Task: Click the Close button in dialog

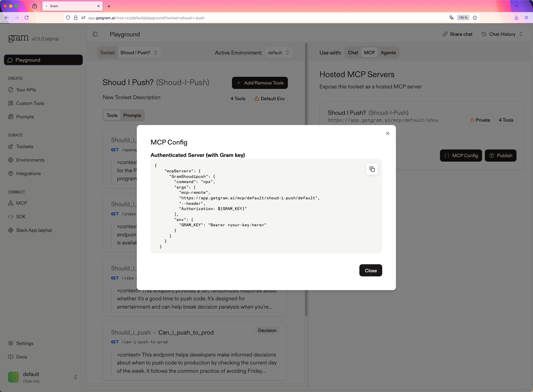Action: [x=371, y=270]
